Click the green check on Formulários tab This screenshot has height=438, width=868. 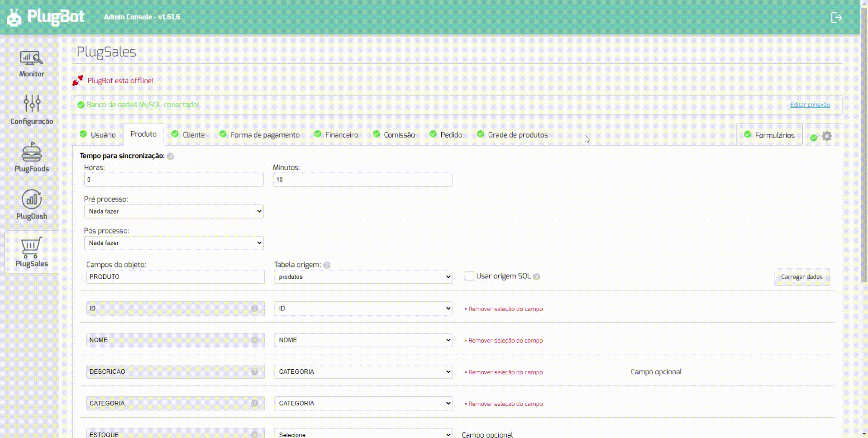click(748, 134)
